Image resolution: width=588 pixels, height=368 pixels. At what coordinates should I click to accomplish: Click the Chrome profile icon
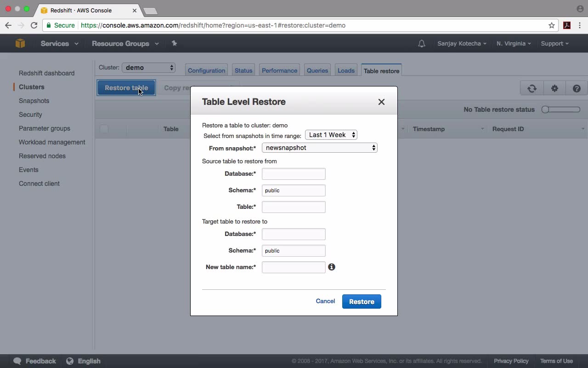pos(580,9)
